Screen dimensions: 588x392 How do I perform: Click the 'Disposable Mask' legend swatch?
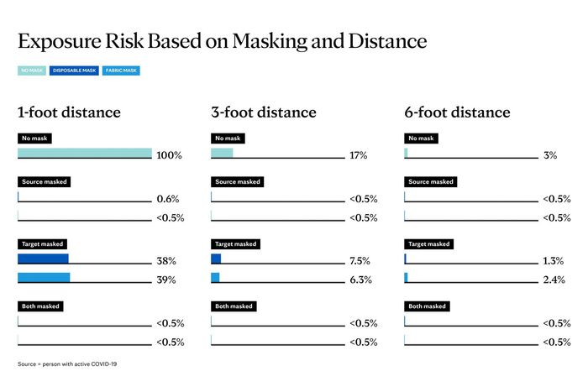tap(75, 71)
